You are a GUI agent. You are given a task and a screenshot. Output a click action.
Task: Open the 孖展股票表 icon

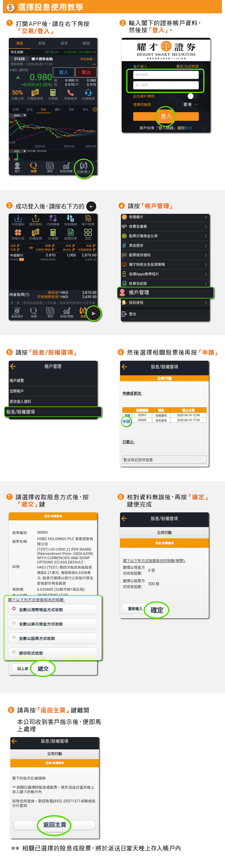pyautogui.click(x=35, y=95)
